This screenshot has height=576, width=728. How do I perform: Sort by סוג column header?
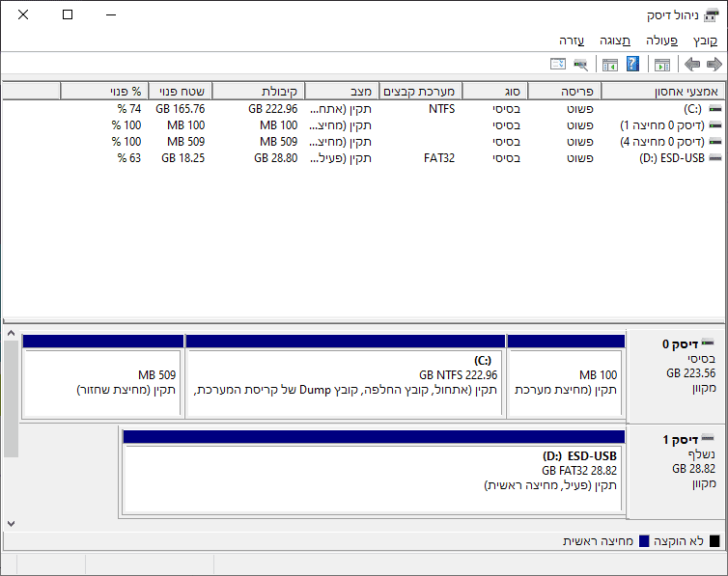point(495,92)
